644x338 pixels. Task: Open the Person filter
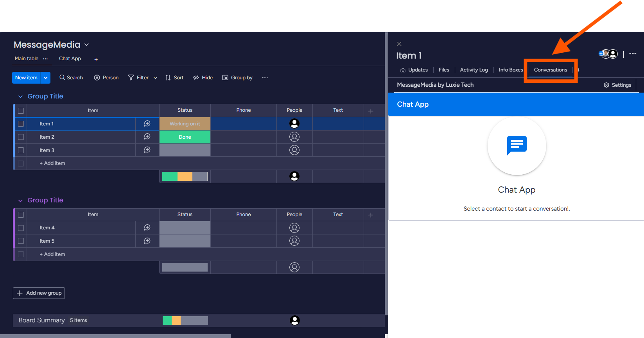[x=106, y=78]
